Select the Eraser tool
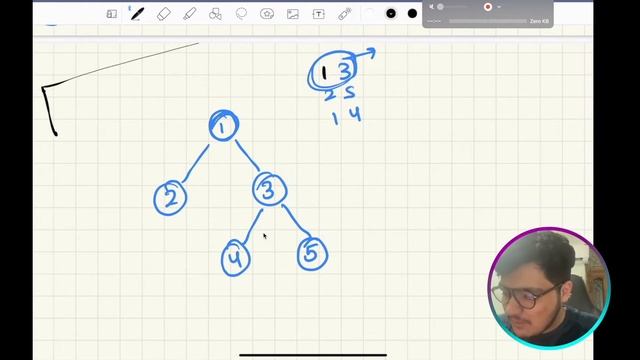This screenshot has height=360, width=640. coord(163,14)
